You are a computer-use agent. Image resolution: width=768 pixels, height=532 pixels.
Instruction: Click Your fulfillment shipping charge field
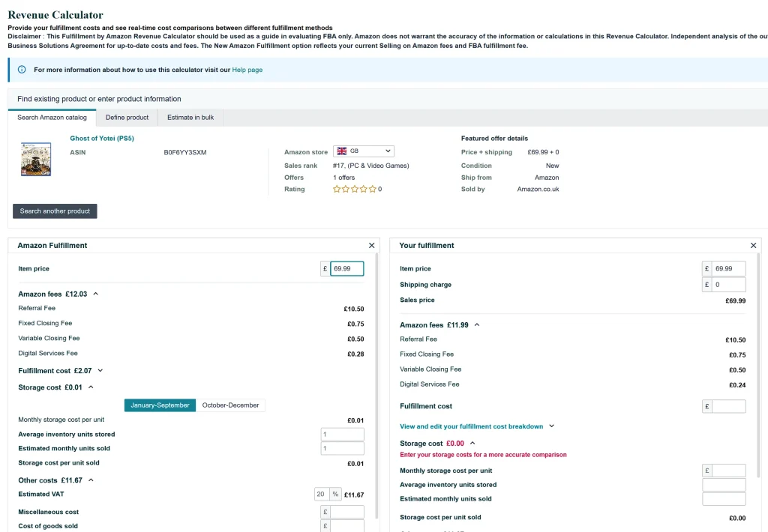(728, 284)
